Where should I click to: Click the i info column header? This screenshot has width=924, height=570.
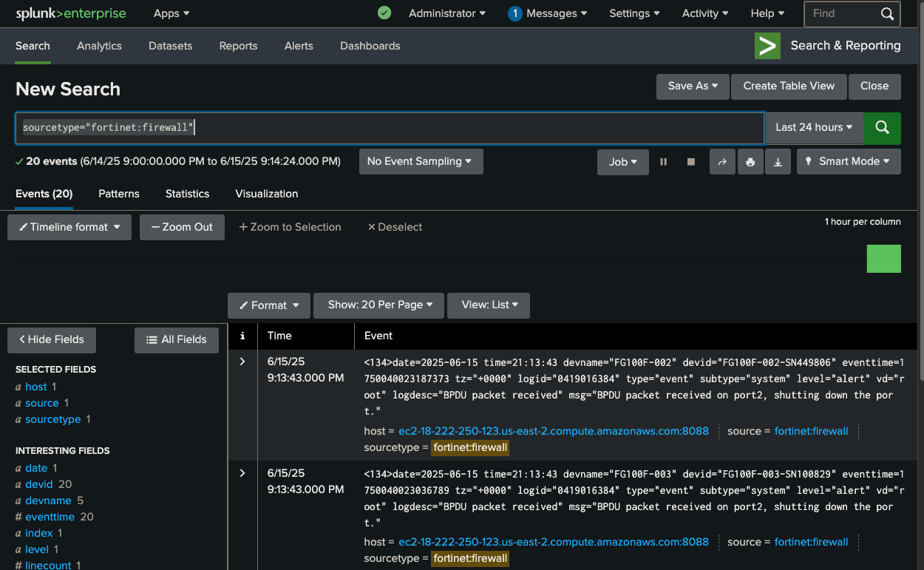[x=242, y=336]
